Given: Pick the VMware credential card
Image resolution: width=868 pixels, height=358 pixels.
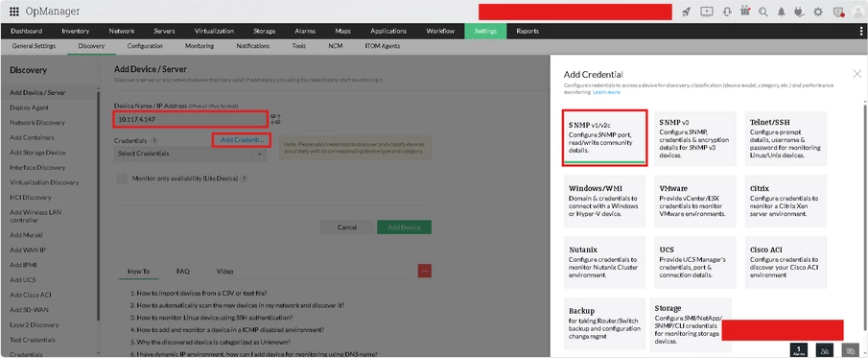Looking at the screenshot, I should 695,202.
